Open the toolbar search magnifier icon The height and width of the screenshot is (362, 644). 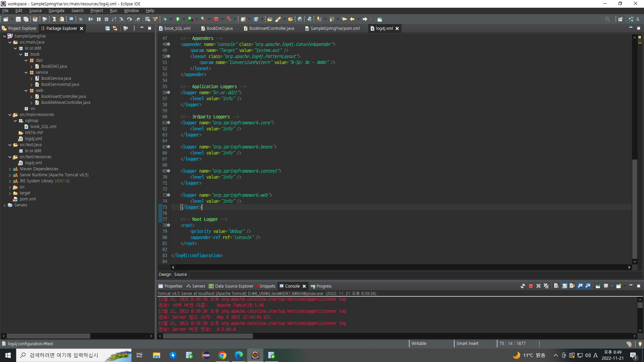coord(607,19)
